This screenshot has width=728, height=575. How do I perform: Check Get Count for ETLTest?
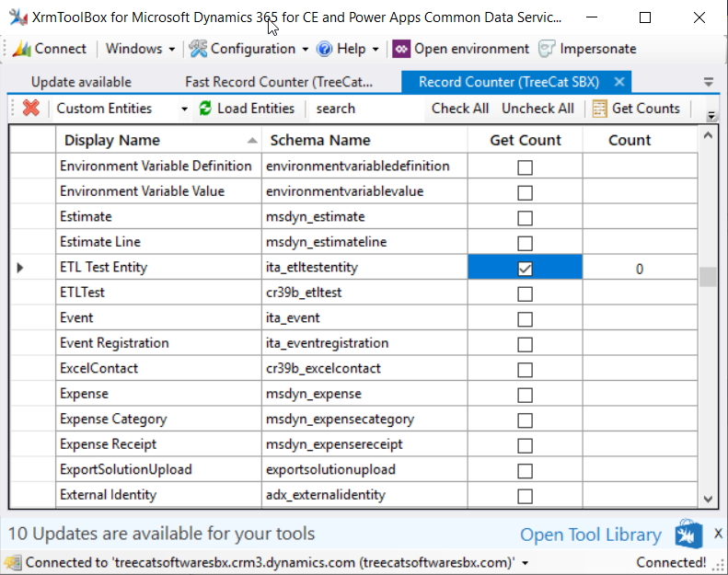pyautogui.click(x=525, y=293)
